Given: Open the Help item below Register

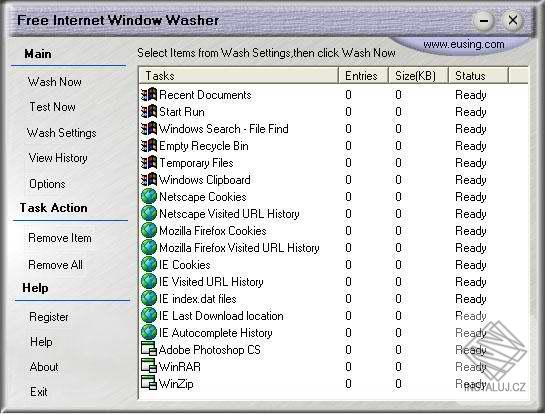Looking at the screenshot, I should [41, 342].
